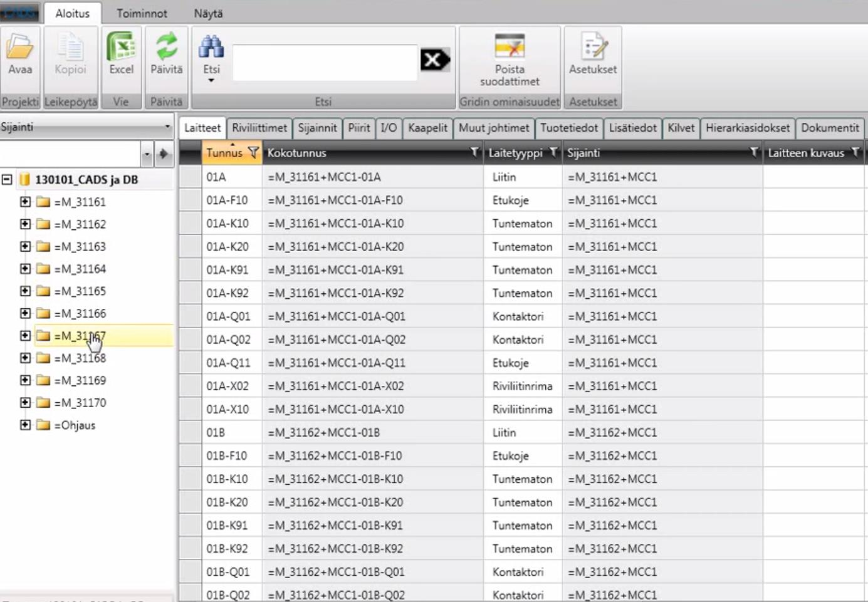Click Tunnus cell 01A-X10
868x602 pixels.
tap(232, 409)
